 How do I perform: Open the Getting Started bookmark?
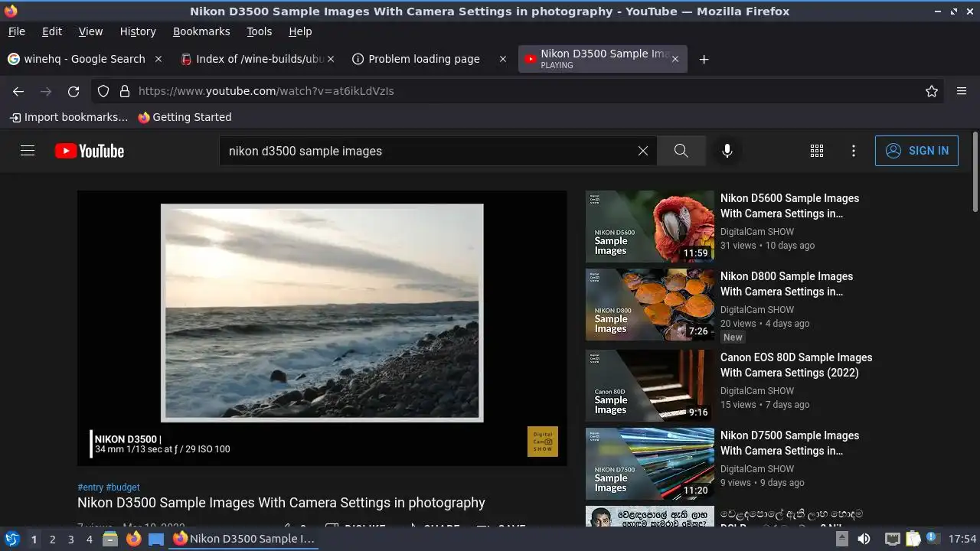pos(185,117)
